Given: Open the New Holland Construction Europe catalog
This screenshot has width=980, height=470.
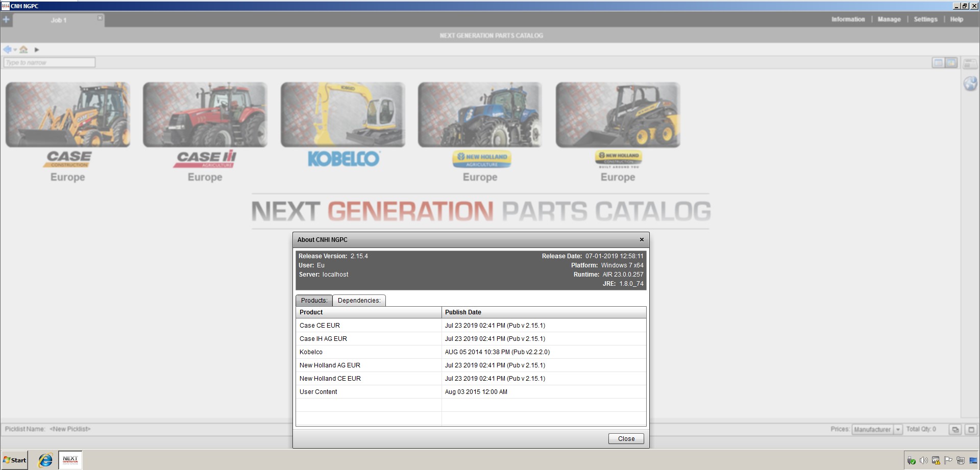Looking at the screenshot, I should (618, 132).
